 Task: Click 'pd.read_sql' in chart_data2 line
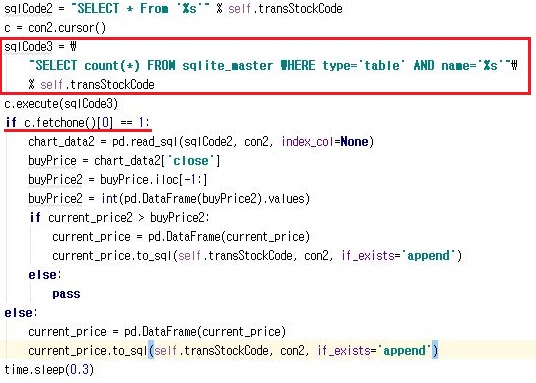click(145, 142)
